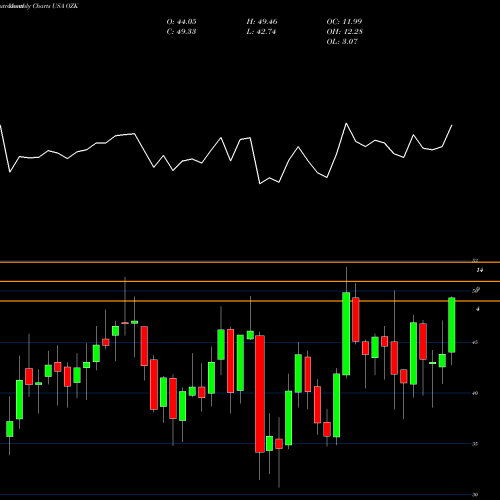Select the low value L: 42.74
The height and width of the screenshot is (500, 500).
(261, 32)
